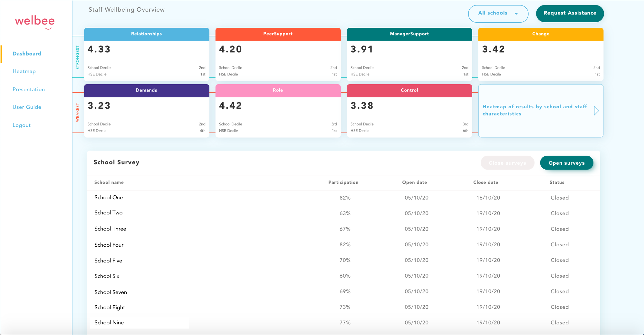The width and height of the screenshot is (644, 335).
Task: Go to Heatmap in sidebar
Action: (24, 72)
